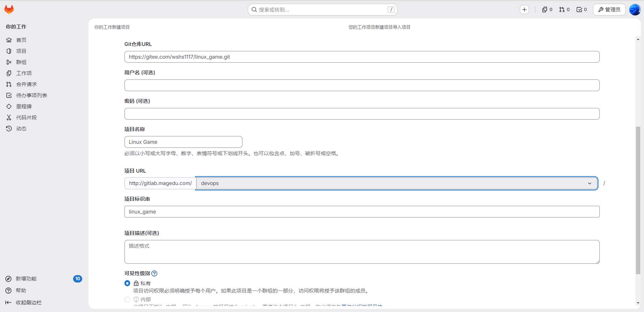Focus the 用户名 input field

click(362, 85)
